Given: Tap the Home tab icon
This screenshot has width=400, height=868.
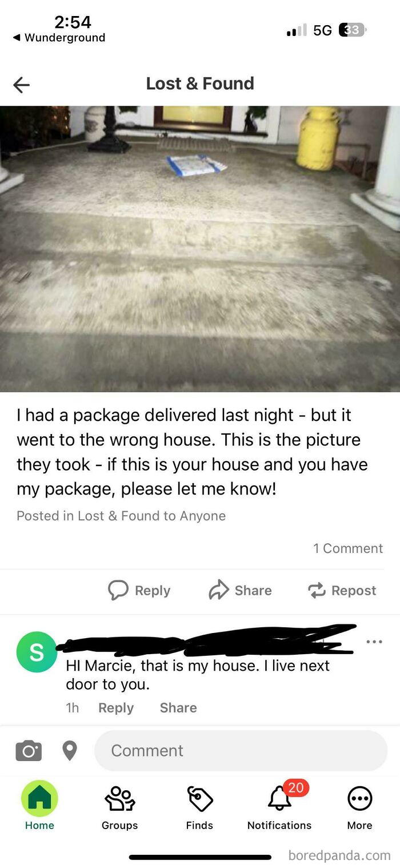Looking at the screenshot, I should [x=39, y=798].
